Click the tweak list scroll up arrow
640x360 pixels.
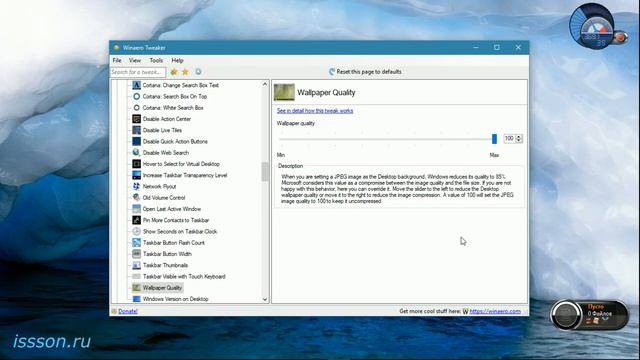[x=265, y=84]
